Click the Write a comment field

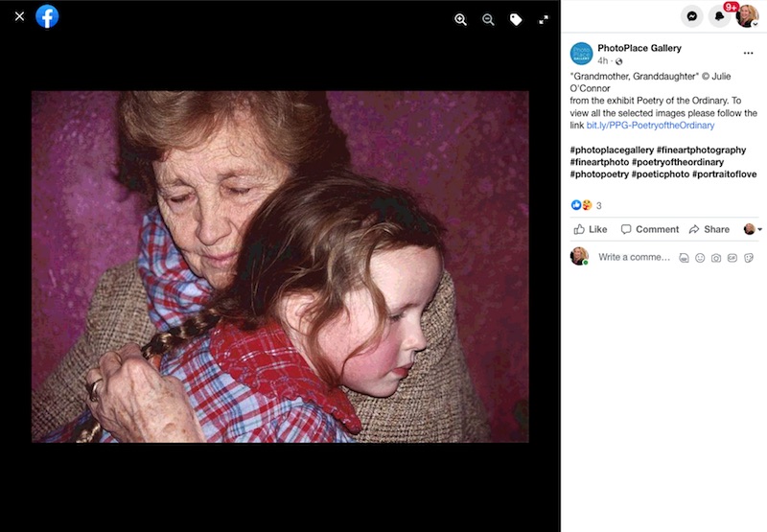pos(634,257)
